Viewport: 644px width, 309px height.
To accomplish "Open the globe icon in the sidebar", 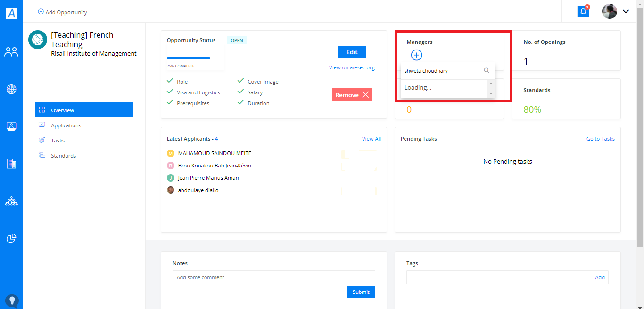I will [11, 89].
